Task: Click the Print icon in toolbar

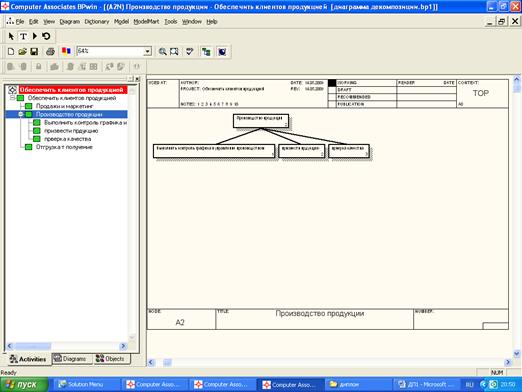Action: (x=50, y=51)
